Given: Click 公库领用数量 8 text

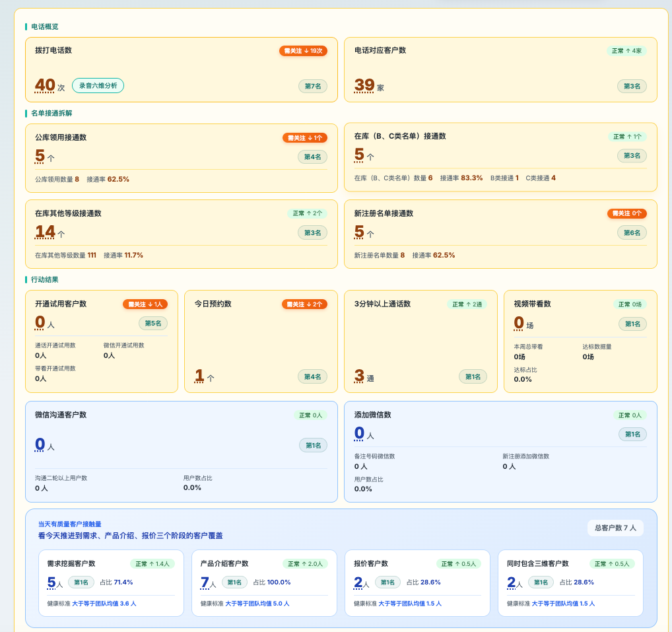Looking at the screenshot, I should 57,179.
